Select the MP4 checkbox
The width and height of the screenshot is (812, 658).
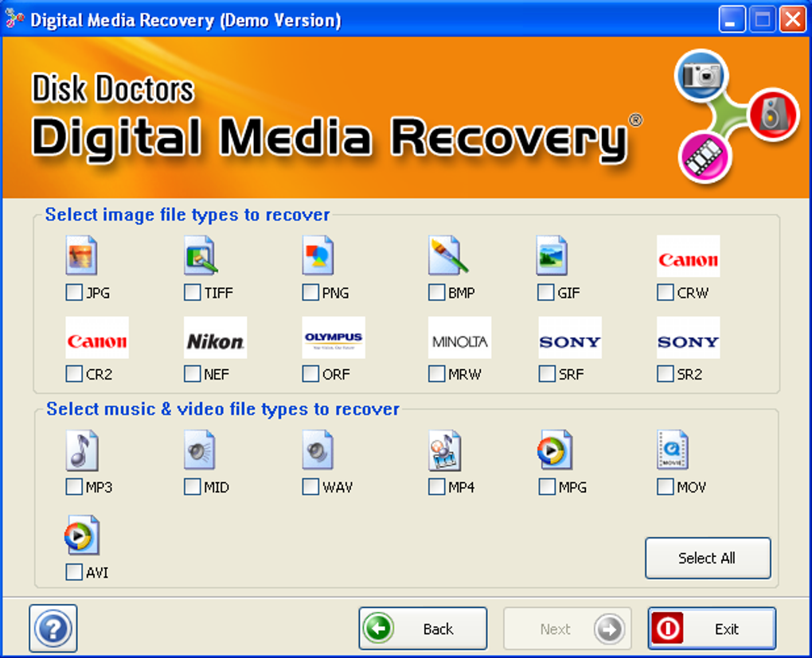(x=436, y=487)
